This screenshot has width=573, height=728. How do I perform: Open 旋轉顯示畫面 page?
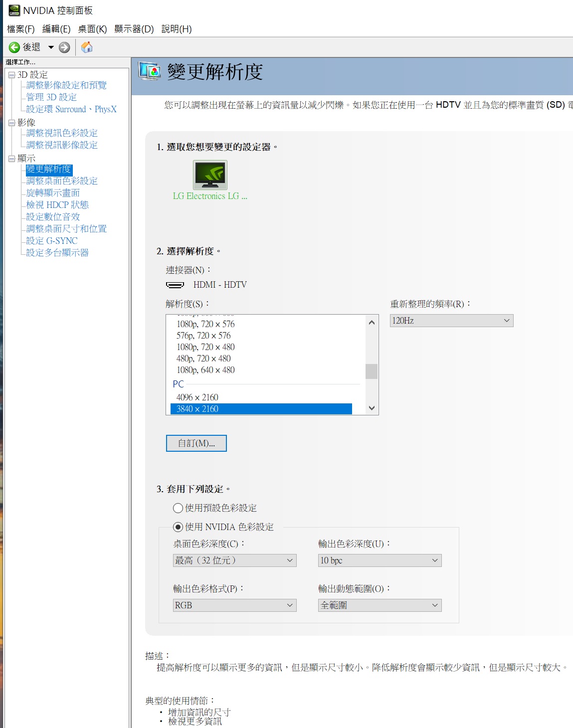53,193
